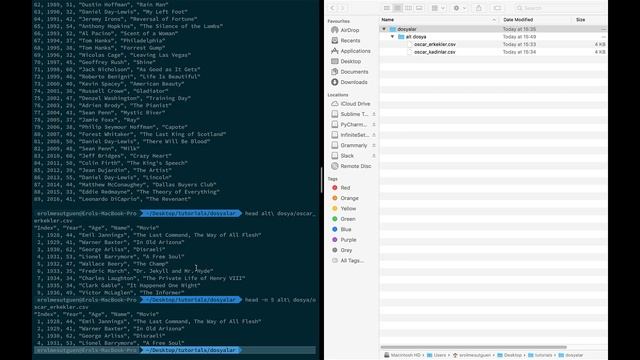Focus the Finder Search field

(558, 8)
